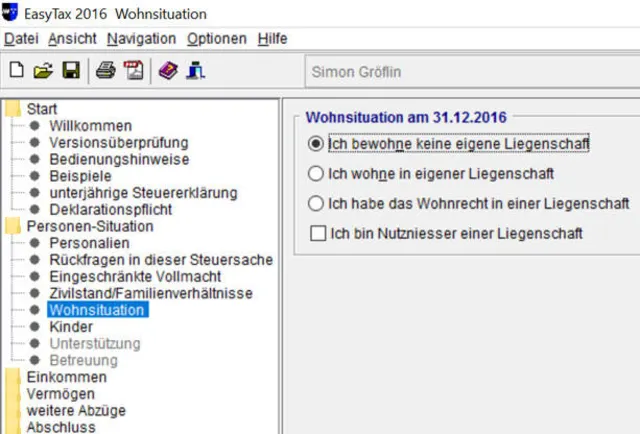Open Zivilstand/Familienverhältnisse page
The height and width of the screenshot is (434, 640).
point(151,293)
